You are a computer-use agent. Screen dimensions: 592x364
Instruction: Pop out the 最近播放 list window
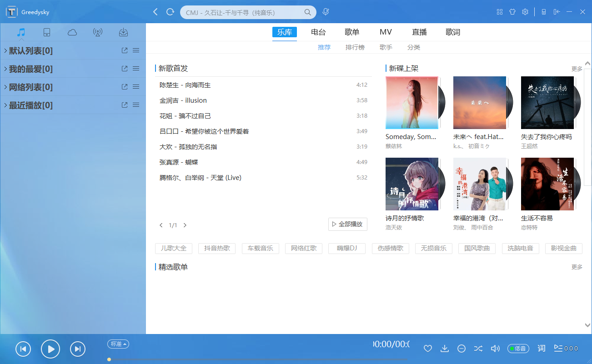125,105
